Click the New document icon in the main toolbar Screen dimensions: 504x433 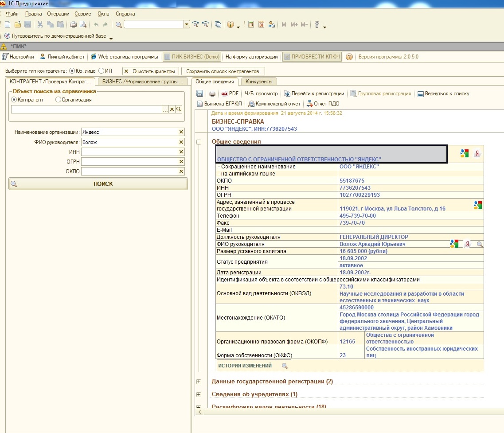click(x=8, y=24)
